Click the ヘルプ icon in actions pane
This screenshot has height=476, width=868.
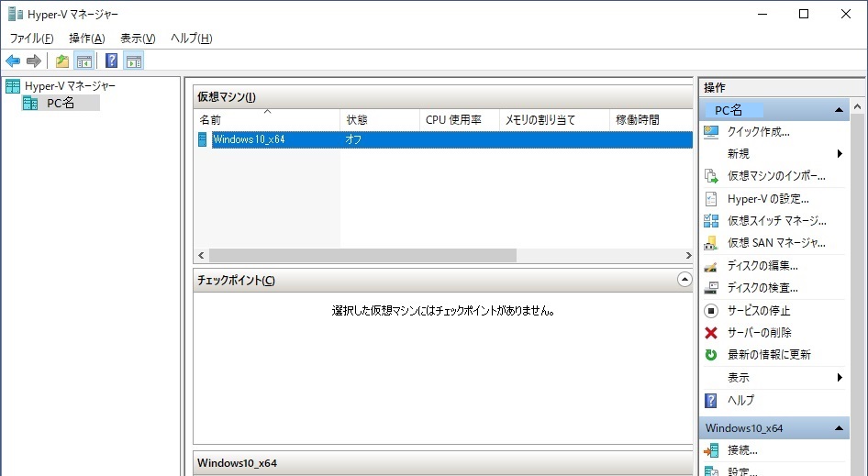coord(711,400)
